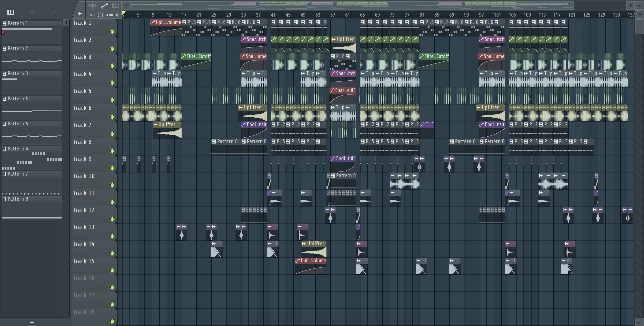Click the right arrow of the overview scrollbar
644x326 pixels.
coord(631,6)
